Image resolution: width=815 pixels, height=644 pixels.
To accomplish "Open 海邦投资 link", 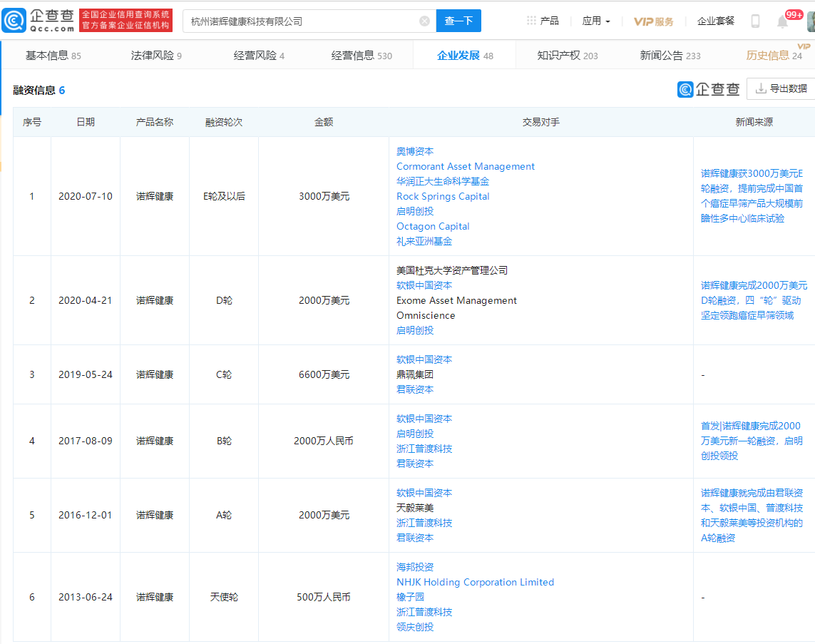I will point(415,567).
